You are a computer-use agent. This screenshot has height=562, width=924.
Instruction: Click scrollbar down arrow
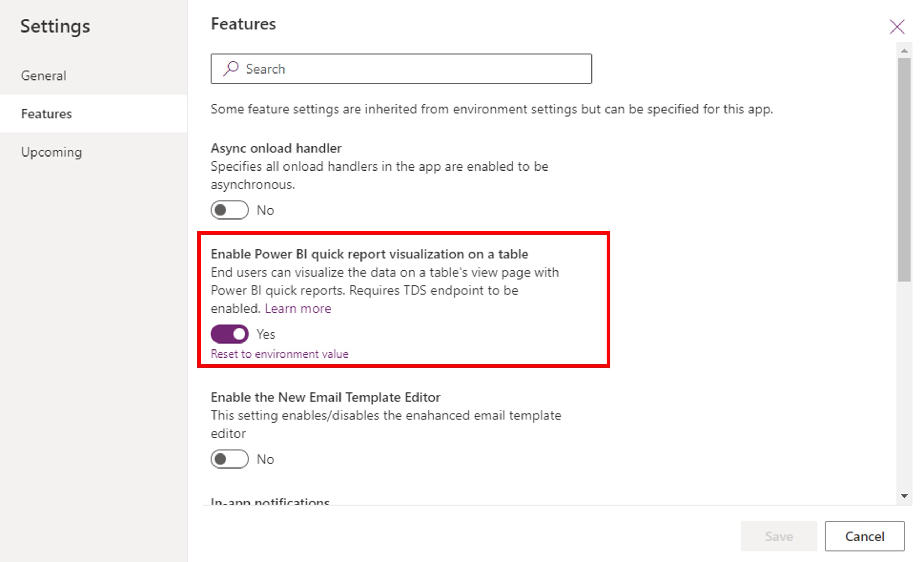(x=904, y=496)
